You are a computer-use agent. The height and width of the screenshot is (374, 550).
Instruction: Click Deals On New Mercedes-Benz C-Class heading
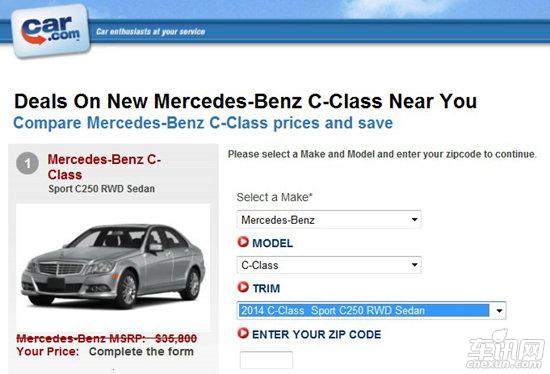click(x=246, y=101)
